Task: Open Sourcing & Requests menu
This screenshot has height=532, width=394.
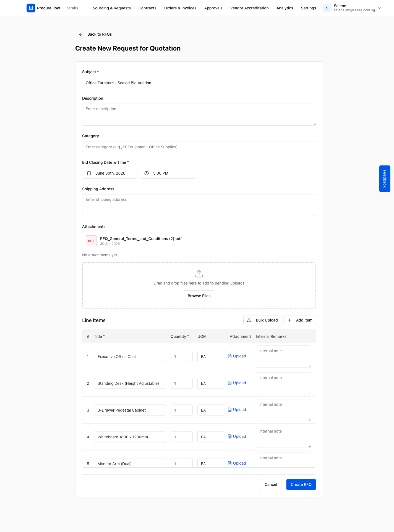Action: click(112, 8)
